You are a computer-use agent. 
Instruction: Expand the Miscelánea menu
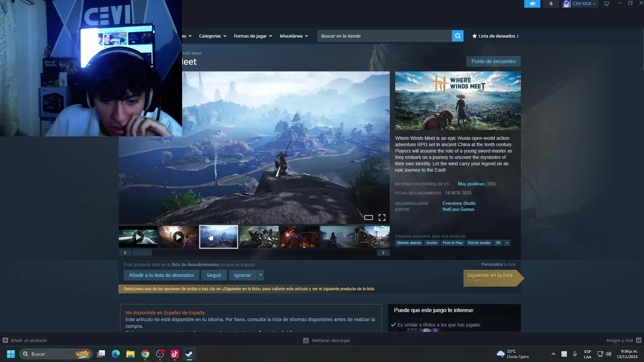pyautogui.click(x=294, y=36)
